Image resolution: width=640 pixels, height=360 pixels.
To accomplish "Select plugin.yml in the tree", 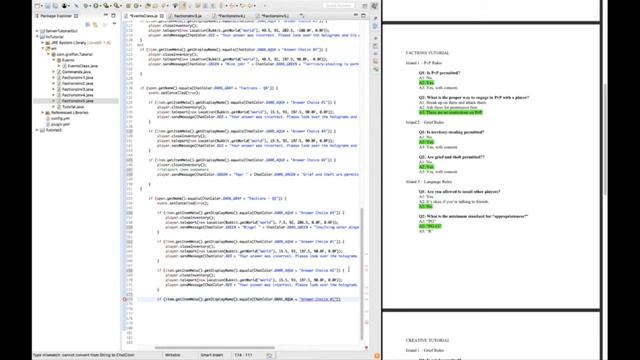I will (58, 124).
